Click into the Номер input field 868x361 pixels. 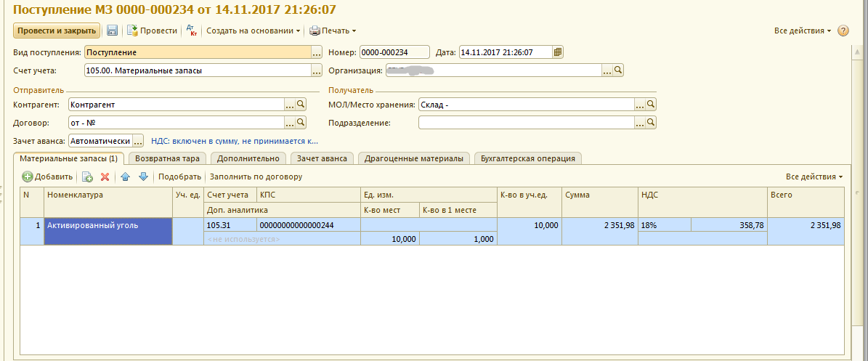[x=394, y=52]
